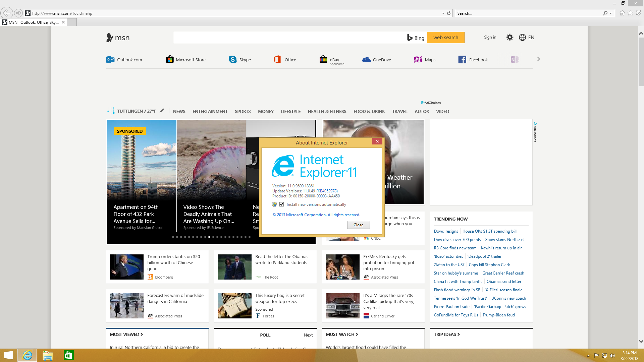Expand the TRIP IDEAS section
Screen dimensions: 644x362
click(x=447, y=334)
